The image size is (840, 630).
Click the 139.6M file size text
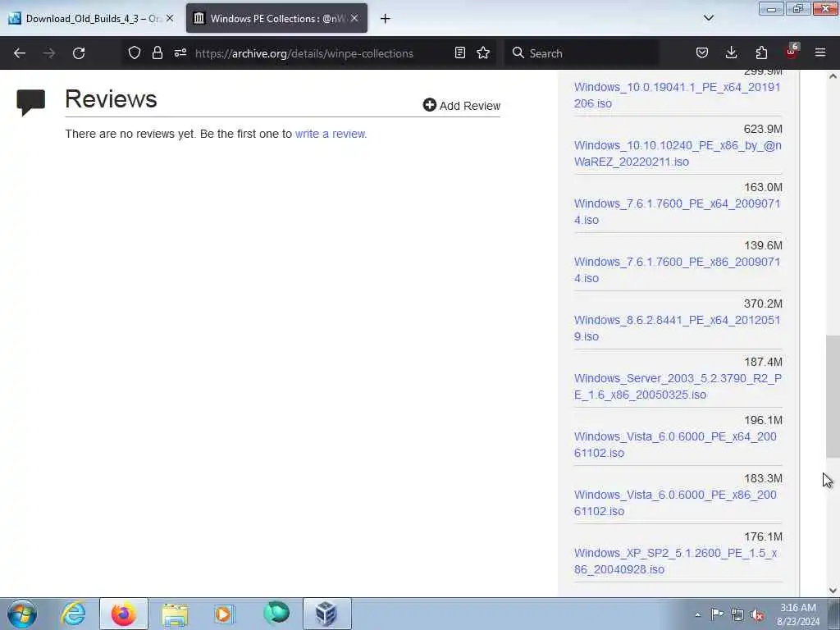tap(763, 245)
